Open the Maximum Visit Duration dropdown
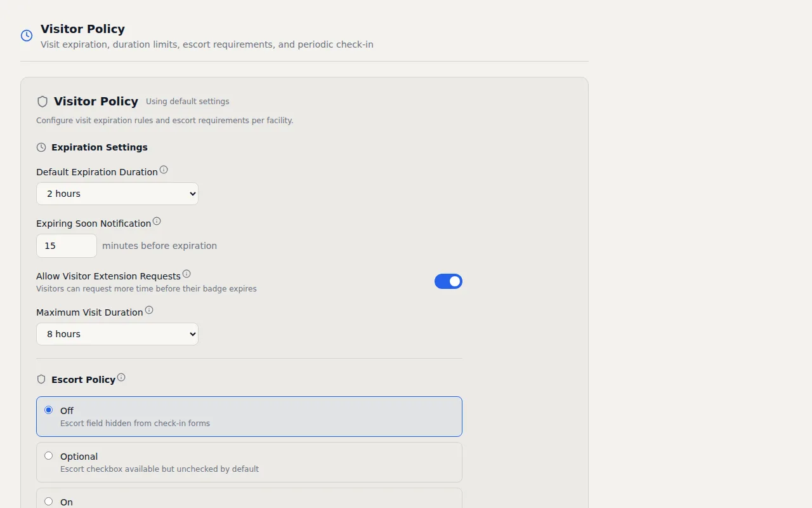 117,333
